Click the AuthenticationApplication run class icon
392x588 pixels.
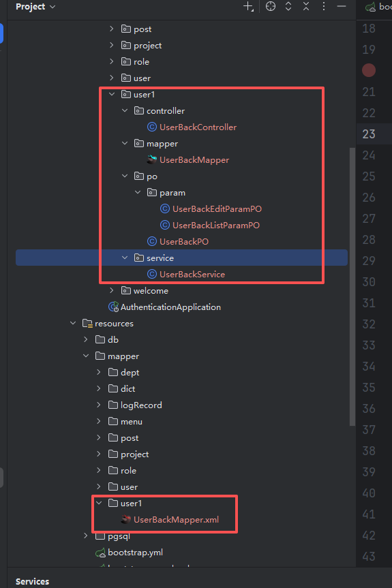tap(113, 307)
